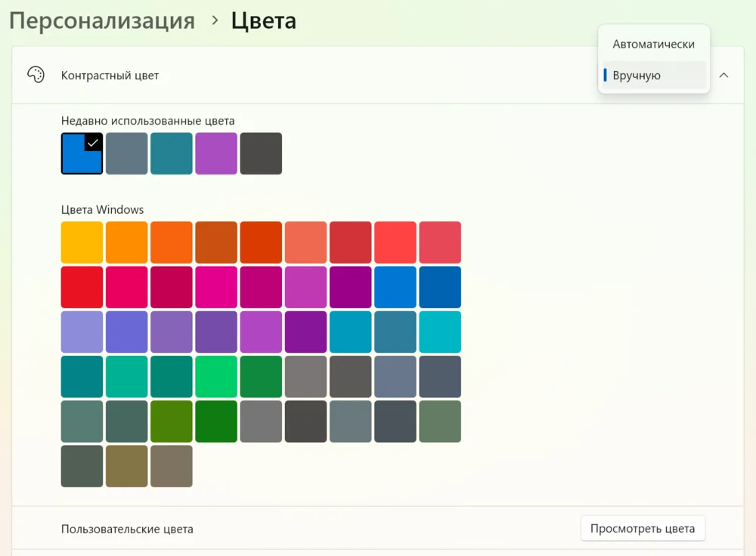Pick the hot pink magenta swatch
The height and width of the screenshot is (556, 756).
216,287
